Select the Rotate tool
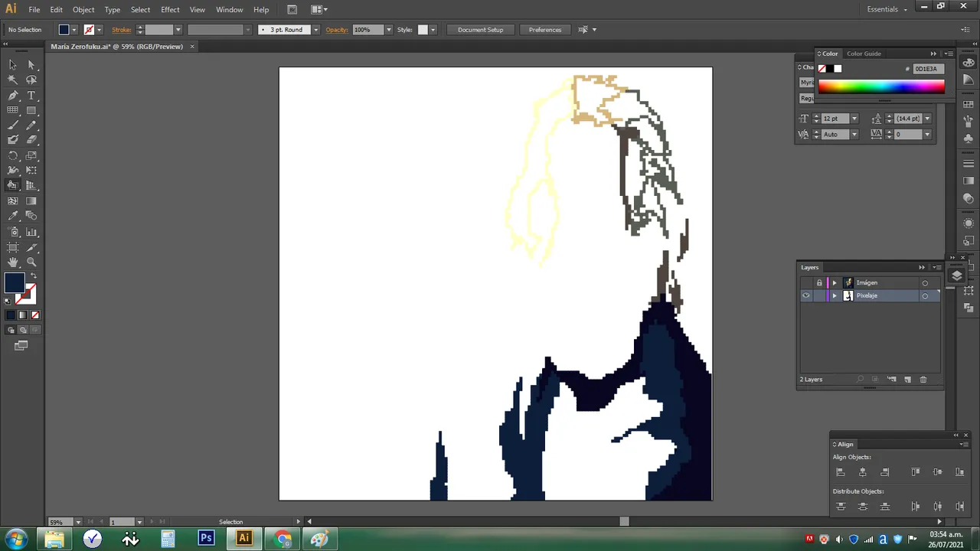 [13, 155]
